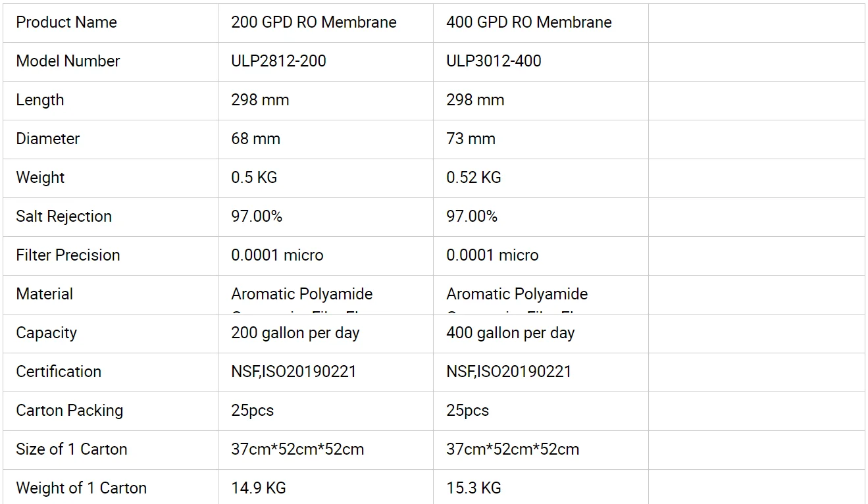Click the 14.9 KG carton weight
This screenshot has width=868, height=504.
pos(258,488)
